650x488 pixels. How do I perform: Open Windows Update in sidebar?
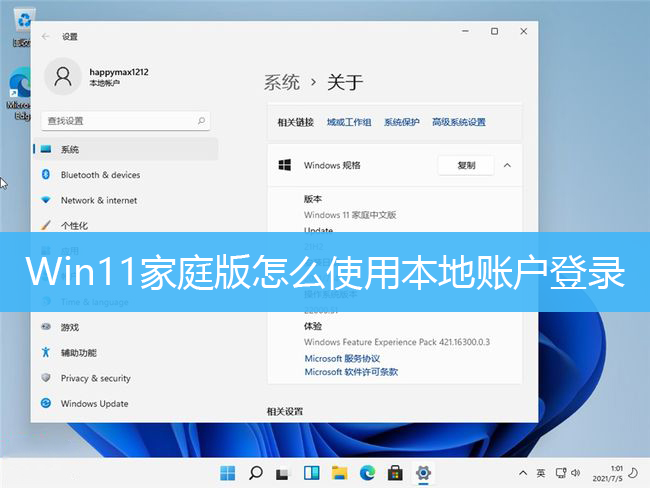[94, 404]
